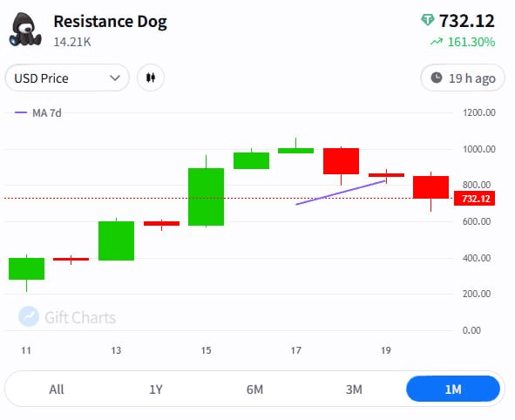The width and height of the screenshot is (515, 420).
Task: Click the Resistance Dog title
Action: (x=110, y=22)
